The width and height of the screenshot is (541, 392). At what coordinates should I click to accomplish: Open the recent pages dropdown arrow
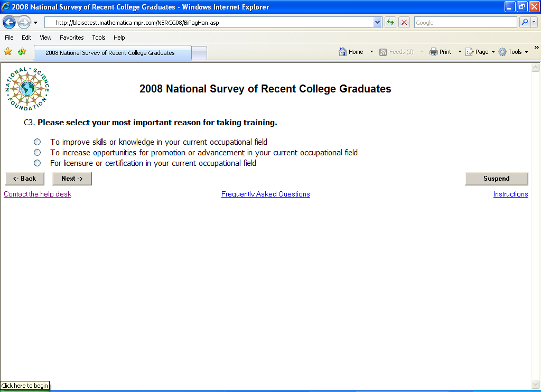[35, 23]
